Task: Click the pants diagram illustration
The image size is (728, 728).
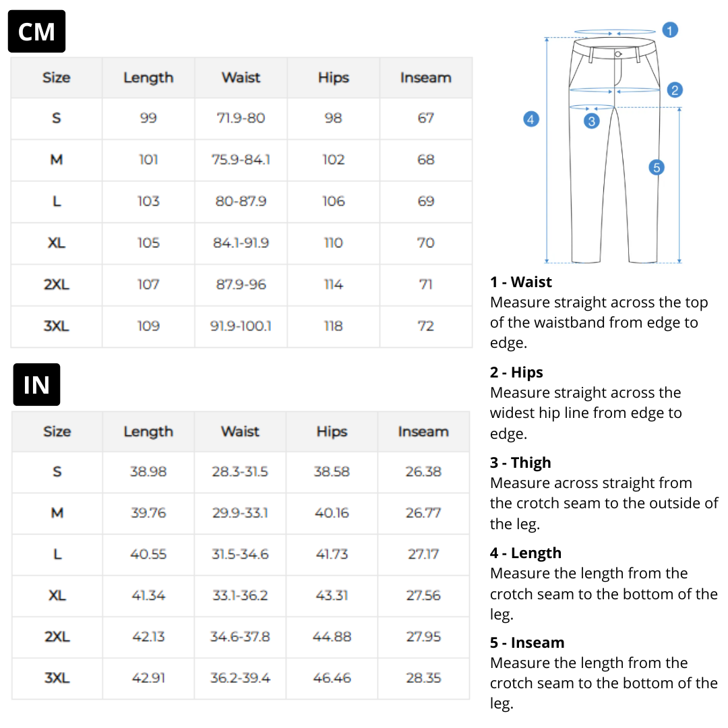Action: (614, 150)
